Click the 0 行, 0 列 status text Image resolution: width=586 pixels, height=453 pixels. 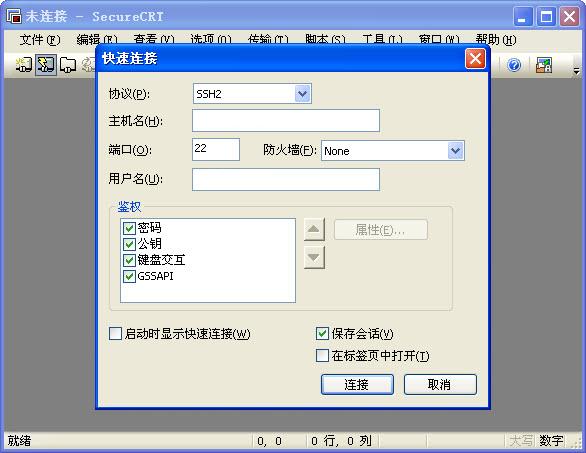point(341,441)
